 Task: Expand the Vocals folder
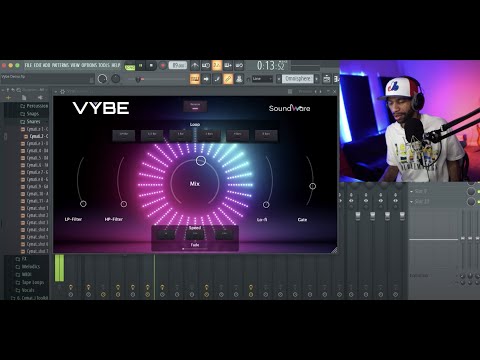coord(25,290)
